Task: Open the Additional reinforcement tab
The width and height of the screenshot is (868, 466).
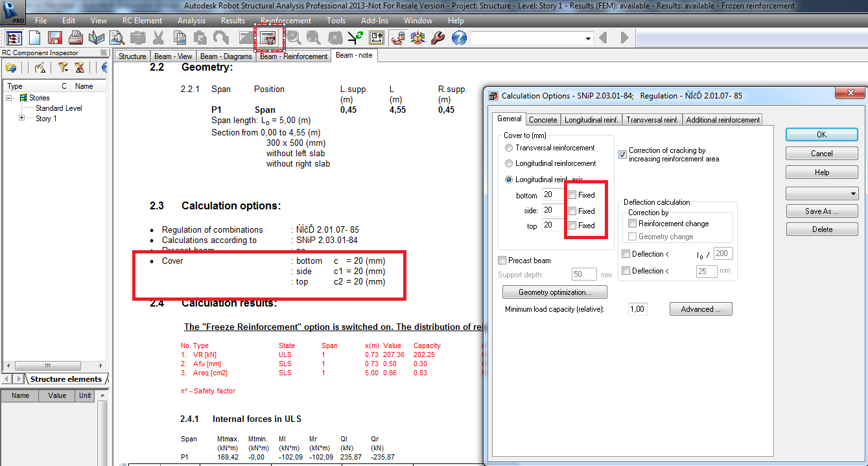Action: [x=723, y=120]
